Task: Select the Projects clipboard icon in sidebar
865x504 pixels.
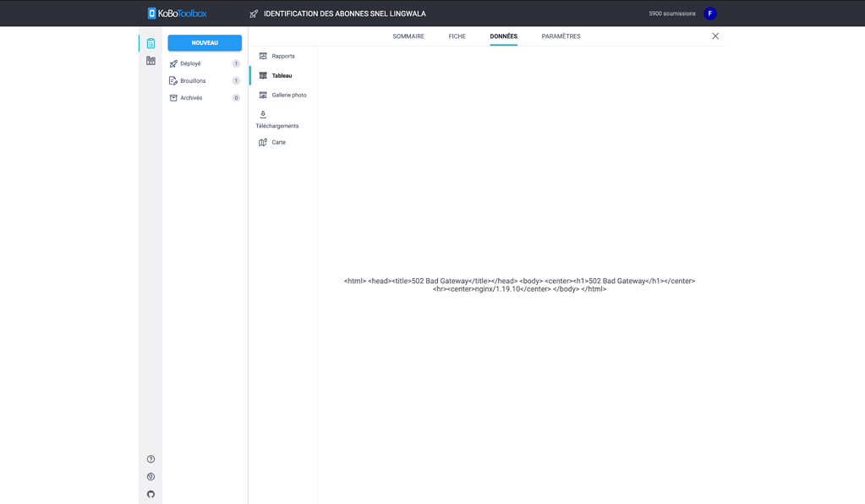Action: point(150,42)
